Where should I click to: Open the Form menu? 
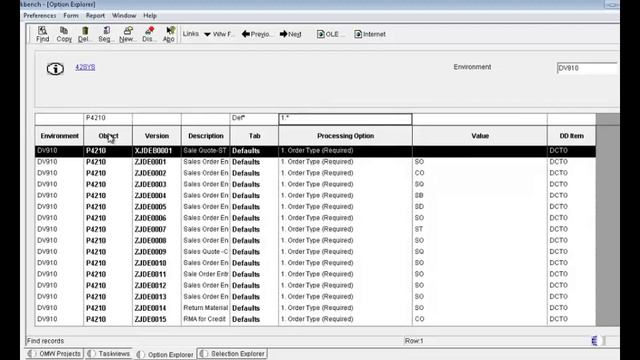tap(71, 16)
